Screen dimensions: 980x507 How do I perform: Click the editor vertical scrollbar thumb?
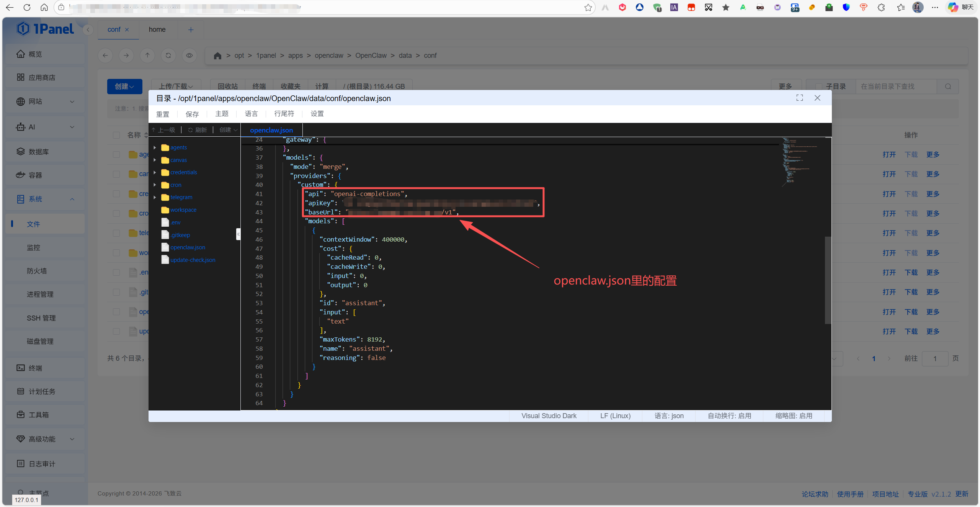tap(828, 280)
